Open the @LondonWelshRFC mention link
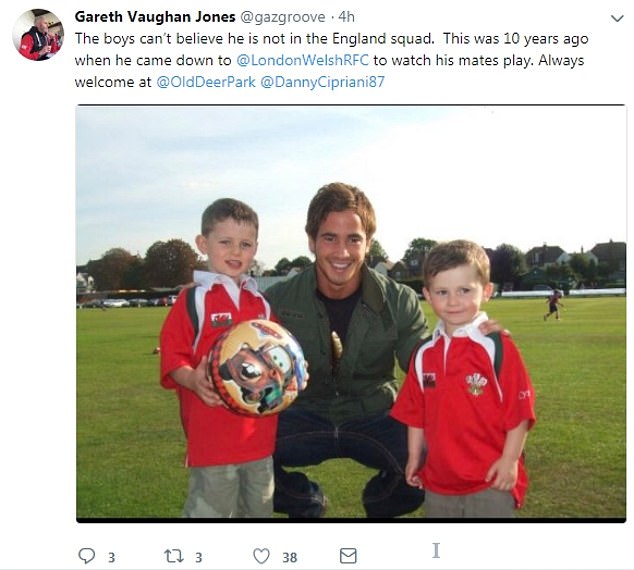Viewport: 634px width, 570px height. tap(302, 60)
